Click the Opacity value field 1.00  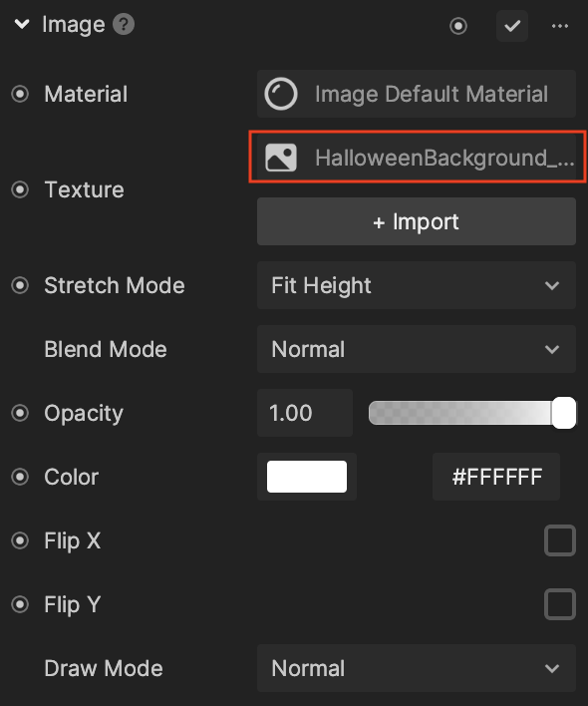pyautogui.click(x=305, y=413)
